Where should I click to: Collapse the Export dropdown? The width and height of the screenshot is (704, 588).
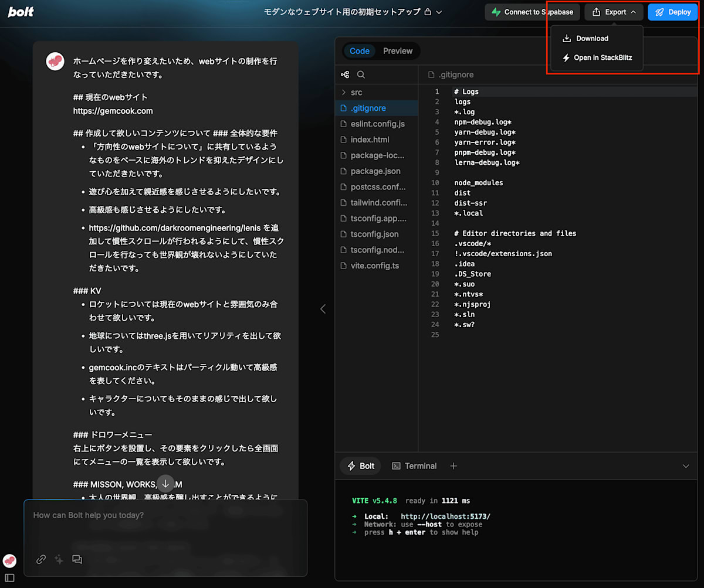pos(614,12)
